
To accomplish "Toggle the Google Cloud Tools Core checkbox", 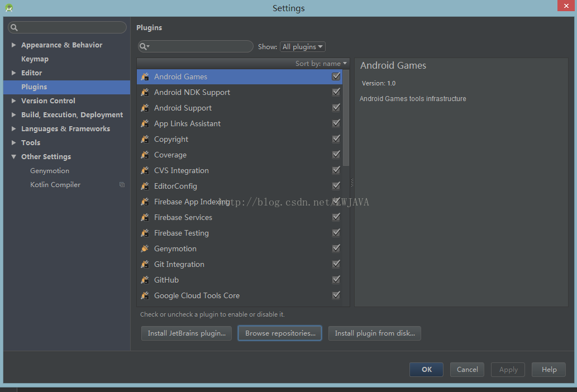I will (336, 295).
